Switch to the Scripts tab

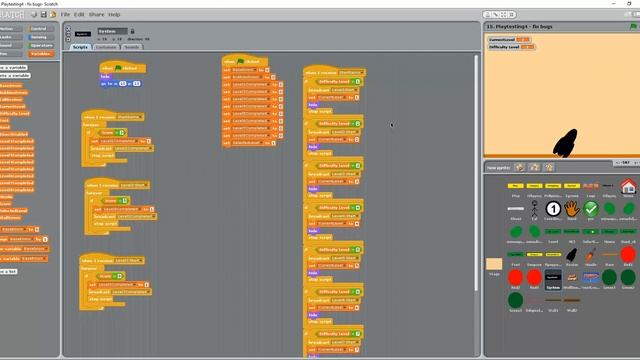[x=80, y=47]
